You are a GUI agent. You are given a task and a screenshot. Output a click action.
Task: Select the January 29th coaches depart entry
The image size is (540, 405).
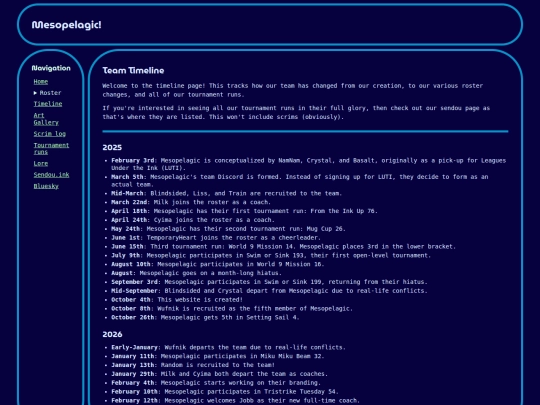point(219,374)
